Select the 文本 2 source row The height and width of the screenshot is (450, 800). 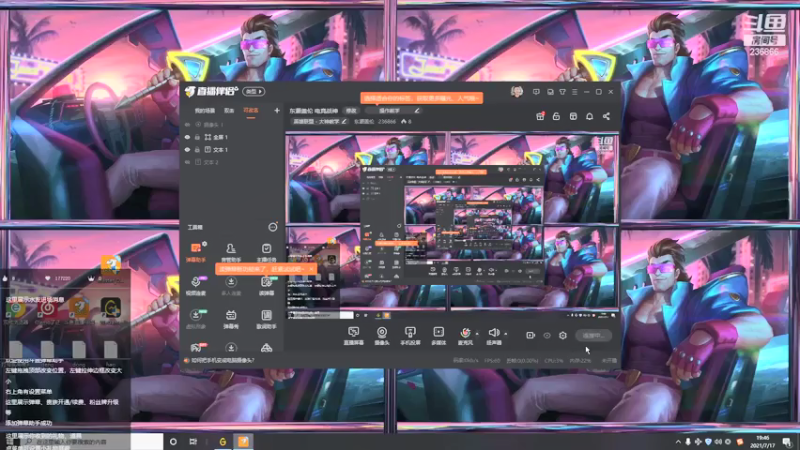[x=232, y=162]
